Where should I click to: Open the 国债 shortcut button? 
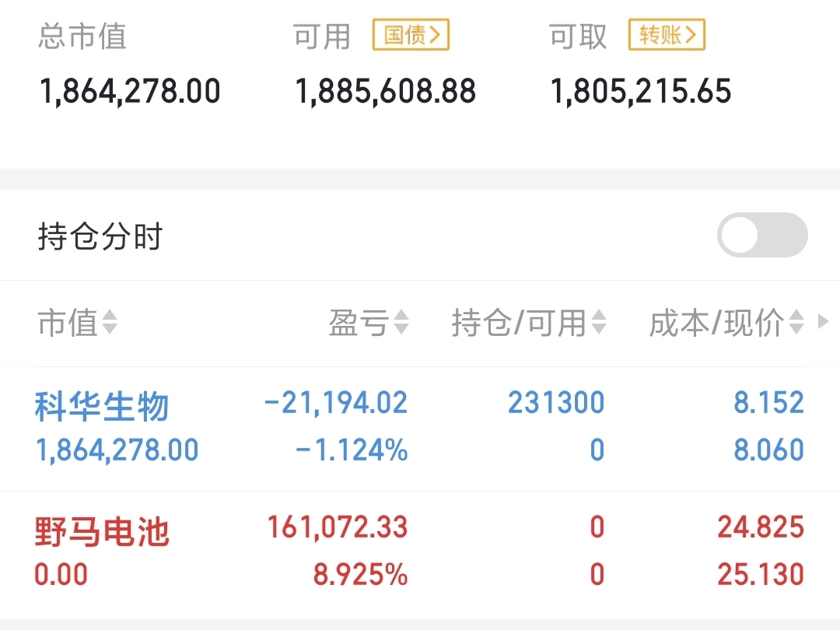(411, 35)
